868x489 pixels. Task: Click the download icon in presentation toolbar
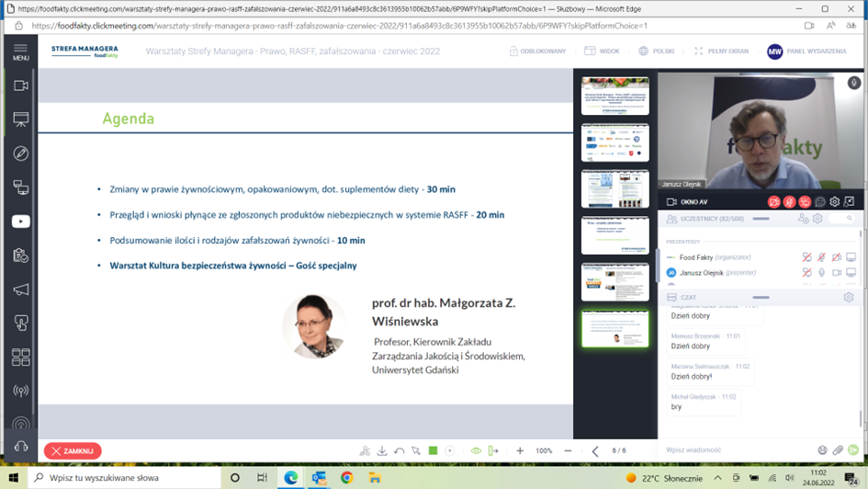(382, 451)
